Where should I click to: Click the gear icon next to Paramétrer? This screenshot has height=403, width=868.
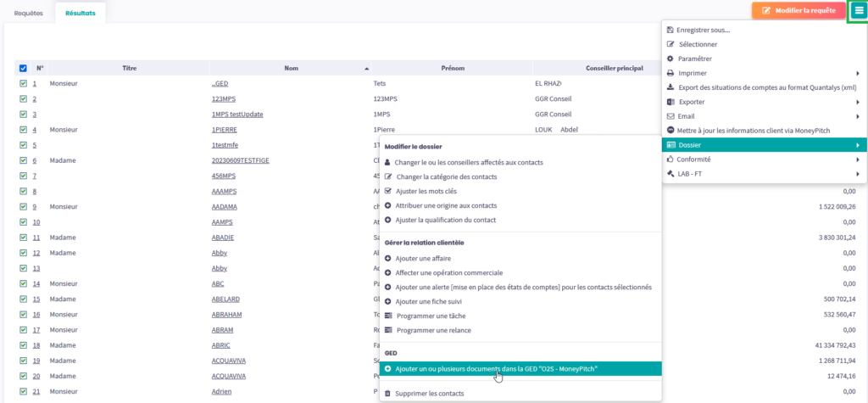coord(670,59)
